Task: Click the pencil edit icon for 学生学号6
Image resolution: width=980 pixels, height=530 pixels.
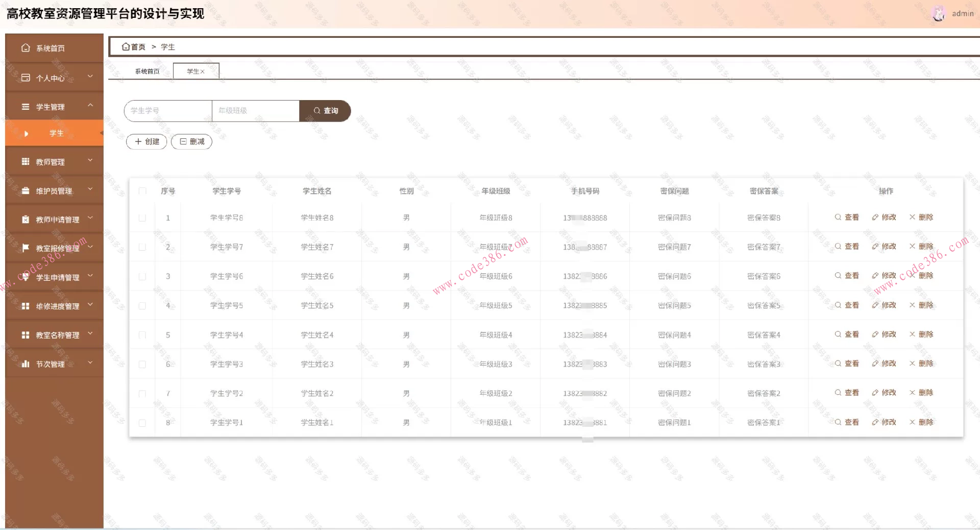Action: pos(875,275)
